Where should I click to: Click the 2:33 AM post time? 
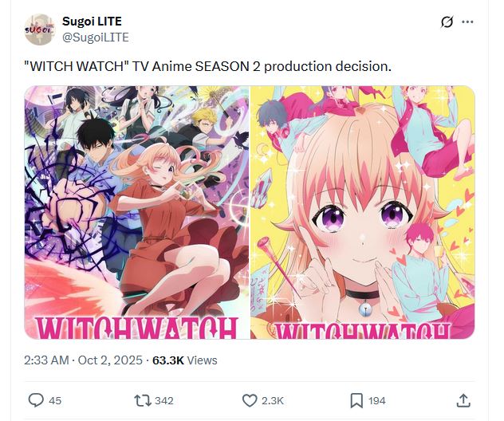(45, 360)
